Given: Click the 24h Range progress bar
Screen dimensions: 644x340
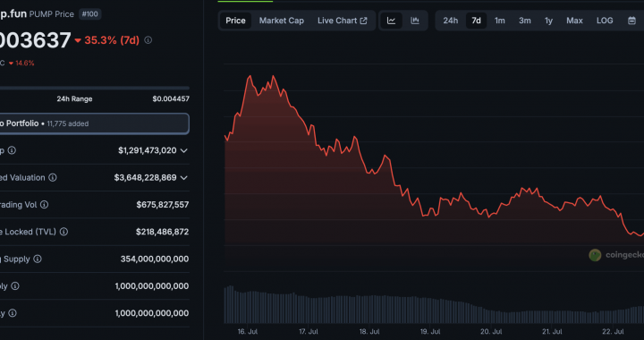Looking at the screenshot, I should (x=95, y=88).
